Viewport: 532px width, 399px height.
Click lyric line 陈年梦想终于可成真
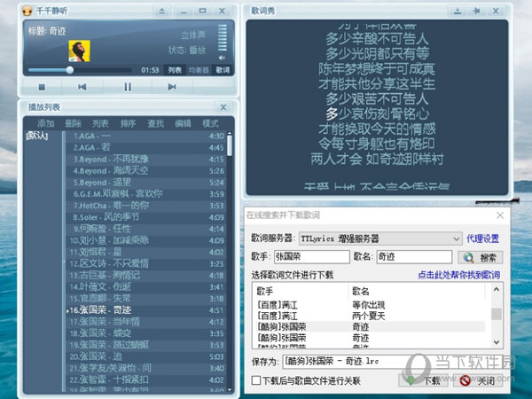(x=377, y=69)
